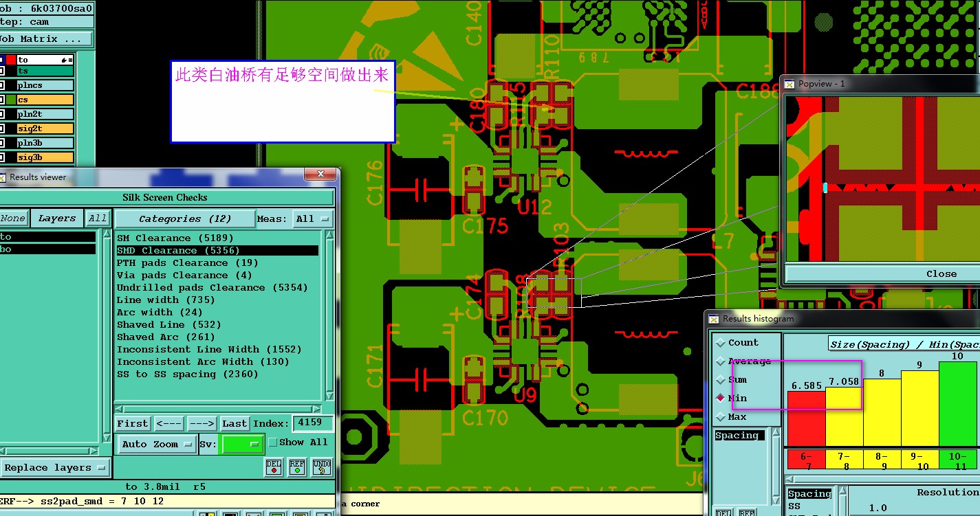Viewport: 980px width, 516px height.
Task: Enable the Show All checkbox
Action: (x=272, y=442)
